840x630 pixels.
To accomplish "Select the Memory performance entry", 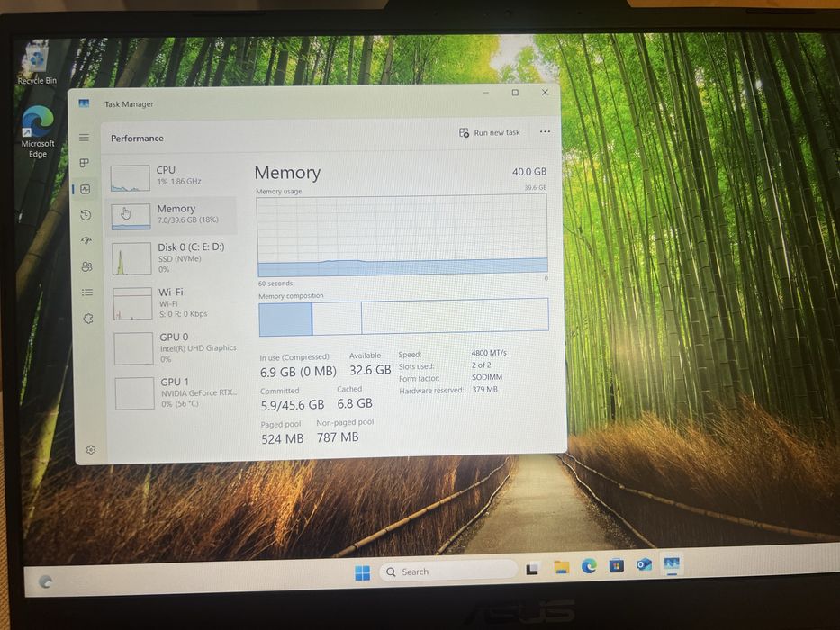I will pos(171,215).
